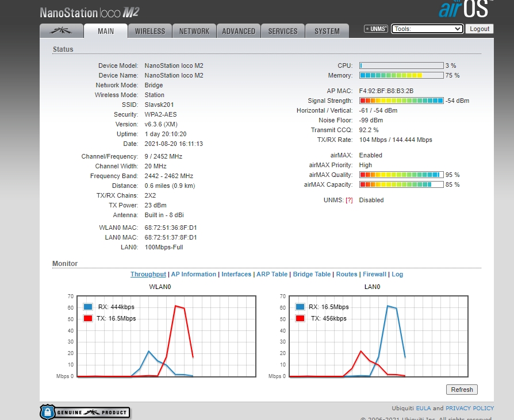
Task: Switch to the MAIN tab
Action: coord(106,31)
